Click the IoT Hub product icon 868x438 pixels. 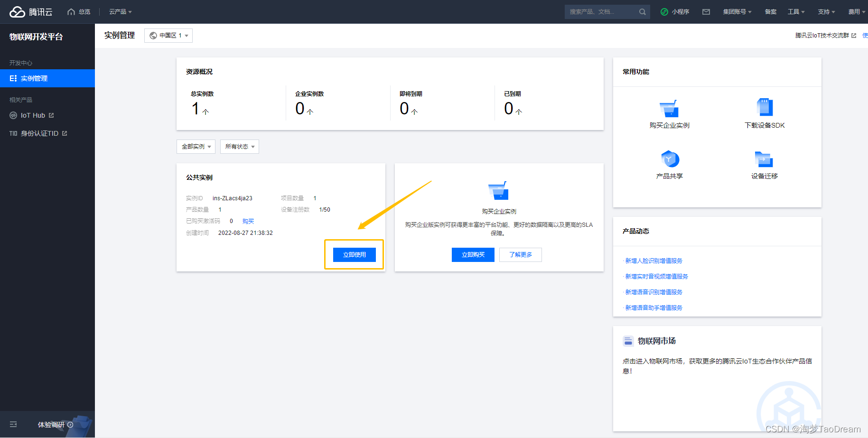[x=13, y=115]
